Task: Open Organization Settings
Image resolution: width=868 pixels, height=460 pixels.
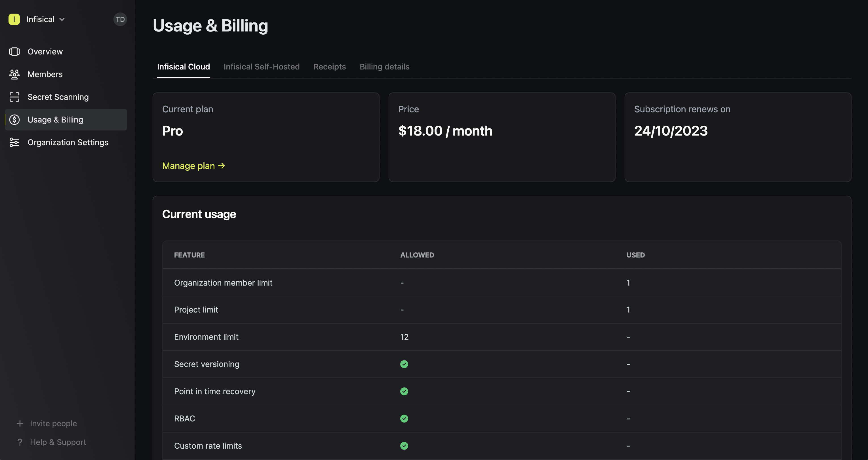Action: point(68,142)
